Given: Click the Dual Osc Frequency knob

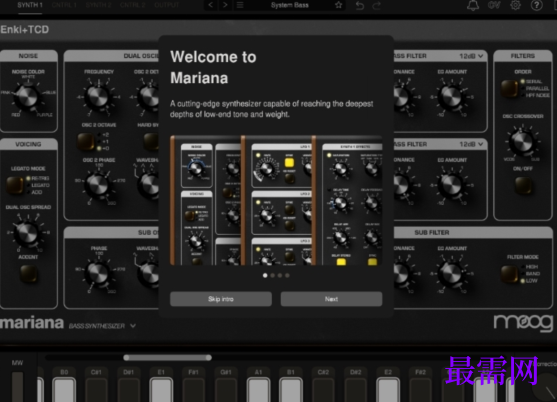Looking at the screenshot, I should 98,97.
